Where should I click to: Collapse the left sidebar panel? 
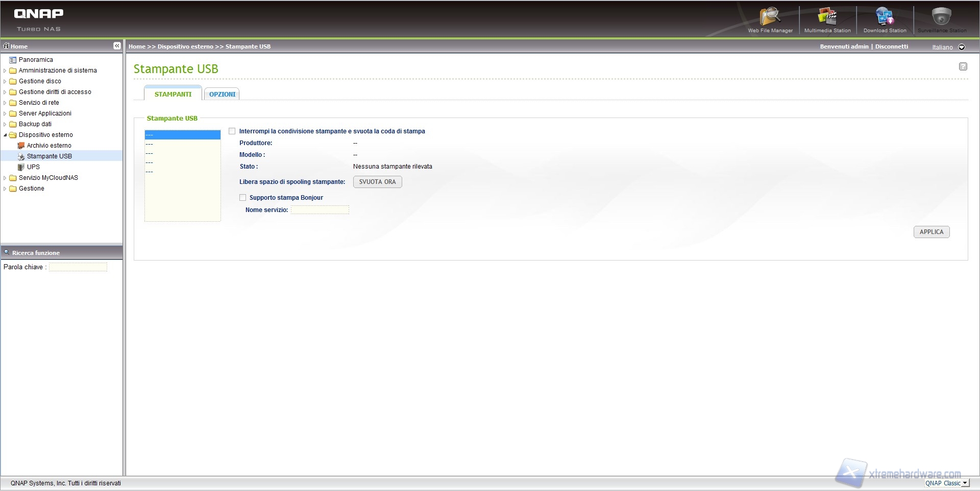117,46
